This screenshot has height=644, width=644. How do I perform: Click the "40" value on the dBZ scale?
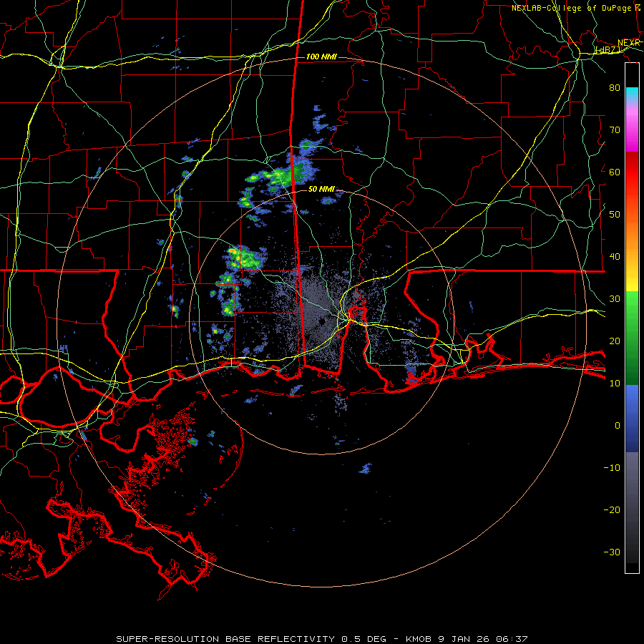[x=615, y=257]
